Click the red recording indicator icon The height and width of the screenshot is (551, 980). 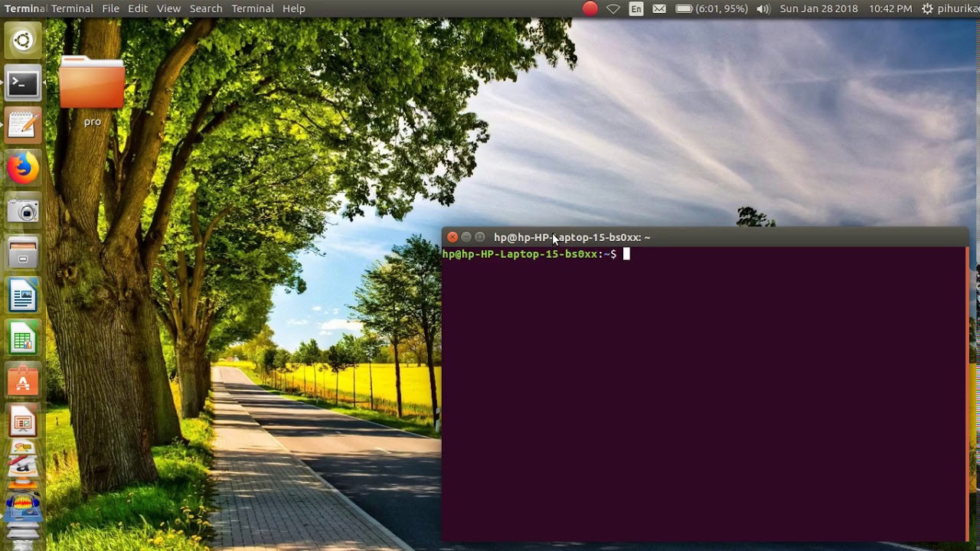tap(590, 8)
